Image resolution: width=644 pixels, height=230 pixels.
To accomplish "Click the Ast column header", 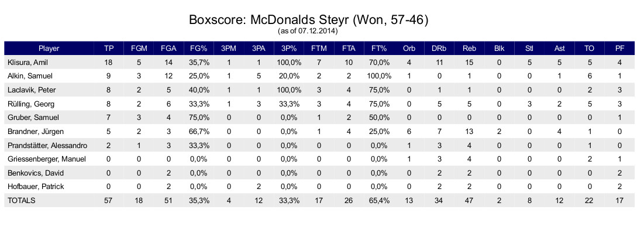I will (x=559, y=49).
